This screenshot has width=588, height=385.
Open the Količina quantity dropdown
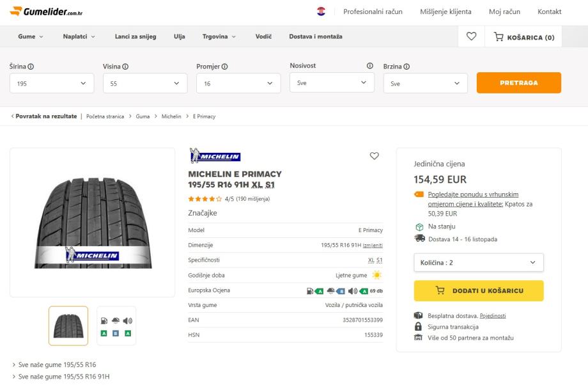pos(479,262)
